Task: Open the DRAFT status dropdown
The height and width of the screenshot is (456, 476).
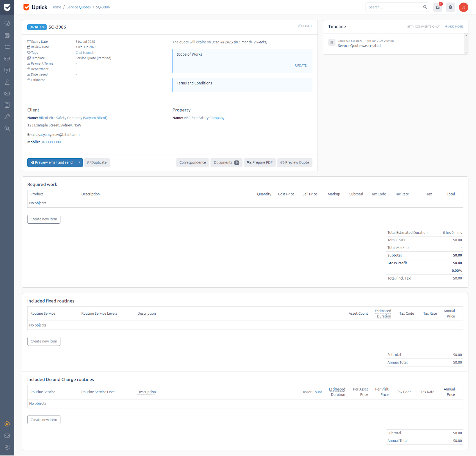Action: pyautogui.click(x=37, y=27)
